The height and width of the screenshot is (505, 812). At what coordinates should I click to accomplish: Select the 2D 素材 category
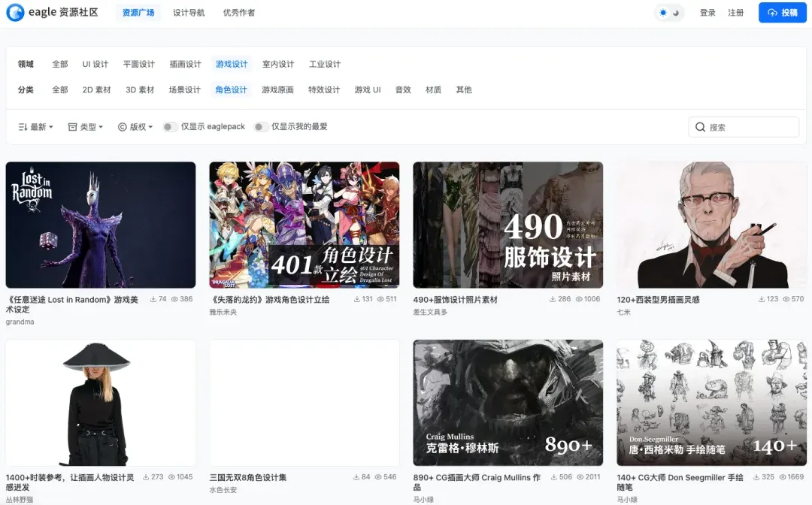click(97, 90)
